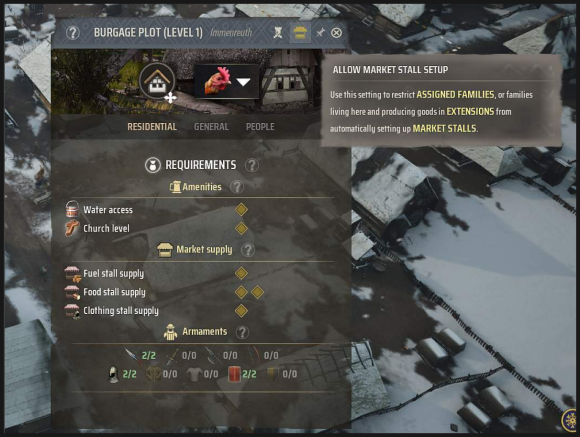Viewport: 580px width, 437px height.
Task: Pin the Burgage Plot panel
Action: [320, 33]
